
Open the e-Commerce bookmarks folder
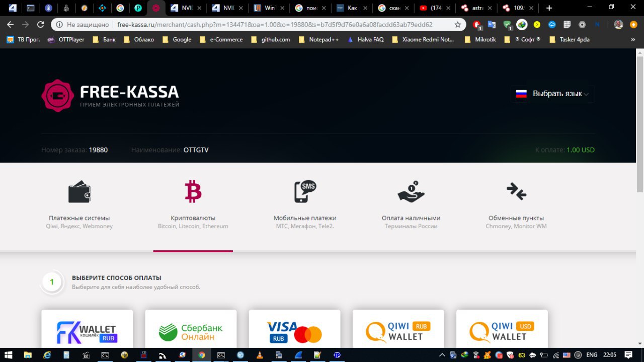tap(221, 39)
